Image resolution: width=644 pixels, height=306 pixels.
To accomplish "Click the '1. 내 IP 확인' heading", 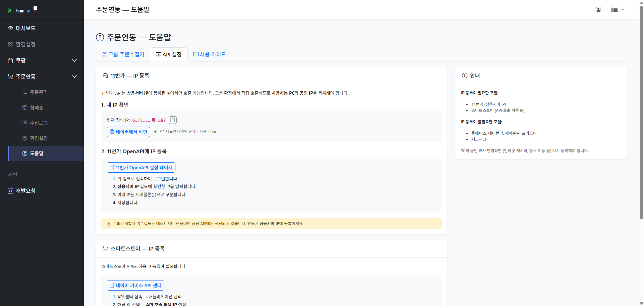I will tap(115, 105).
